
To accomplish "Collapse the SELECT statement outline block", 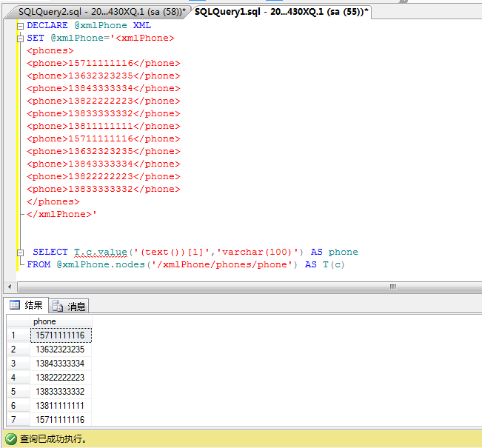I will tap(20, 252).
